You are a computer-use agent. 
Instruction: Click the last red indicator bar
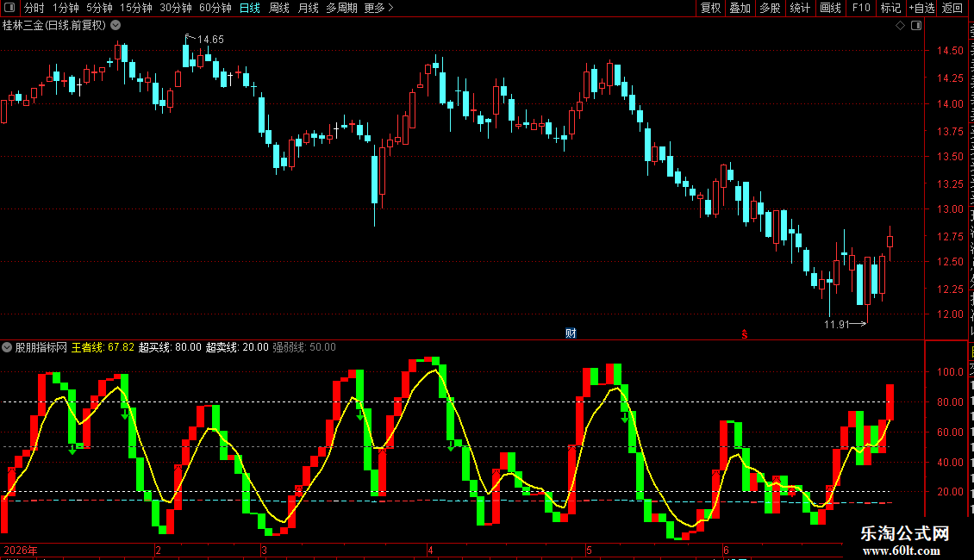(890, 402)
